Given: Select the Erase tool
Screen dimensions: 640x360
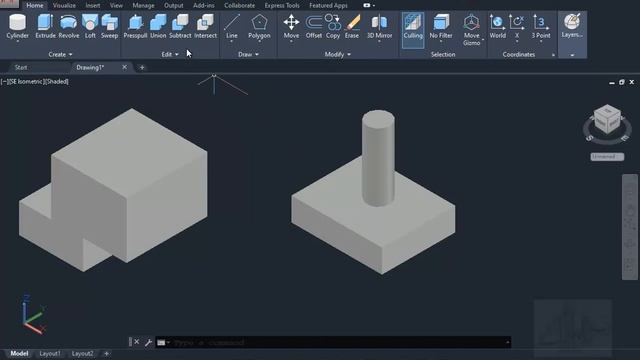Looking at the screenshot, I should pyautogui.click(x=352, y=27).
